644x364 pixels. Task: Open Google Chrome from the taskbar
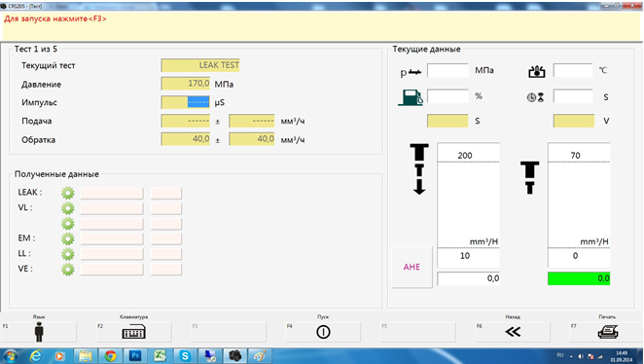click(x=110, y=356)
